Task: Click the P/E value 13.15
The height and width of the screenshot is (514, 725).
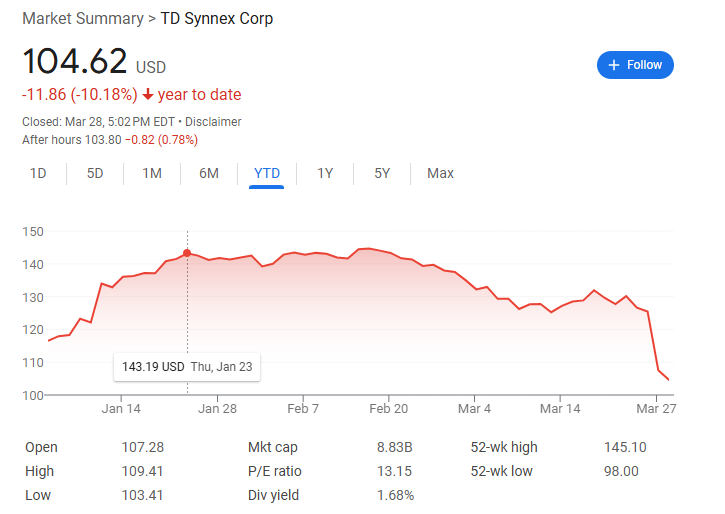Action: [394, 471]
